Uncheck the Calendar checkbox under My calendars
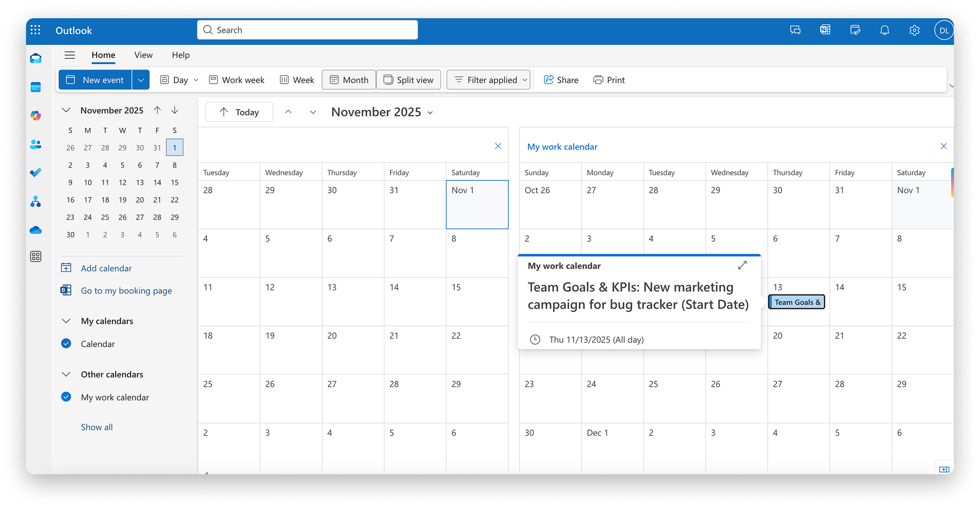Image resolution: width=980 pixels, height=508 pixels. point(66,344)
